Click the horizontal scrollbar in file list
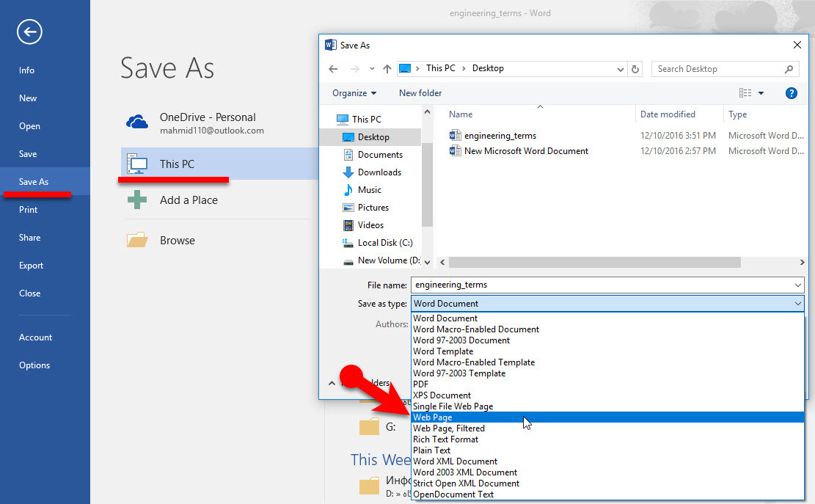 click(x=594, y=263)
